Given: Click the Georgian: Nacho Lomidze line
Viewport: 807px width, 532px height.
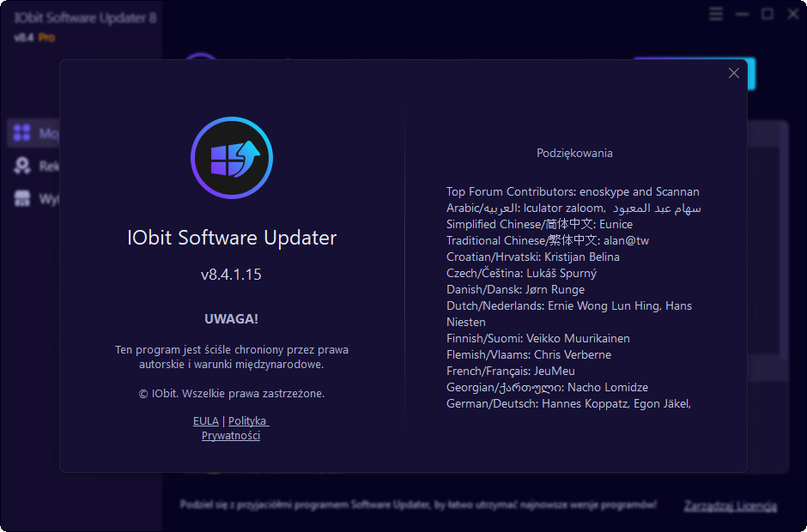Looking at the screenshot, I should (x=547, y=387).
